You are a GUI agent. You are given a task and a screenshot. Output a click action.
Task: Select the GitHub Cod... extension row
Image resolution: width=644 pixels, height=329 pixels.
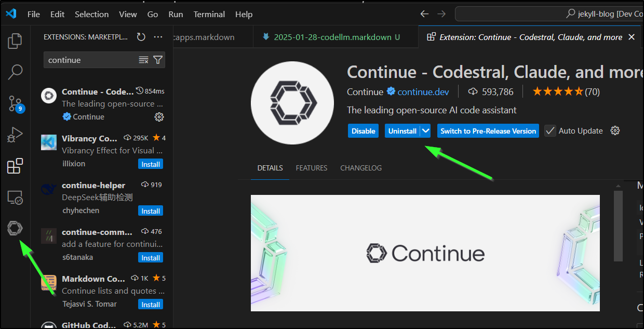(x=102, y=324)
